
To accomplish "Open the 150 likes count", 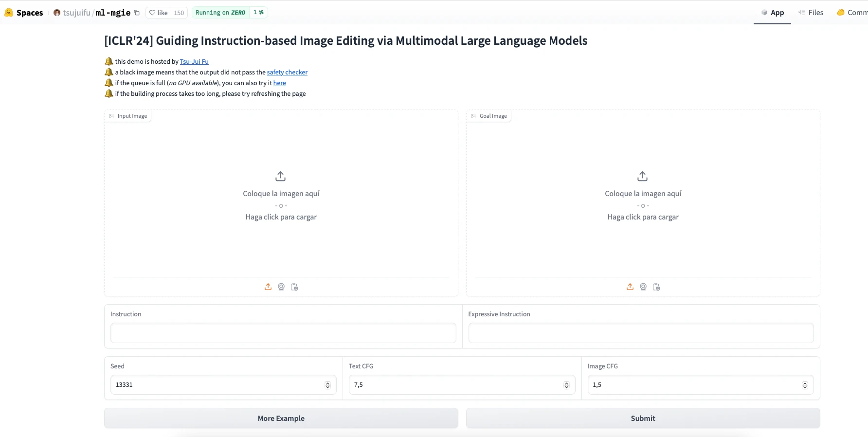I will coord(179,13).
